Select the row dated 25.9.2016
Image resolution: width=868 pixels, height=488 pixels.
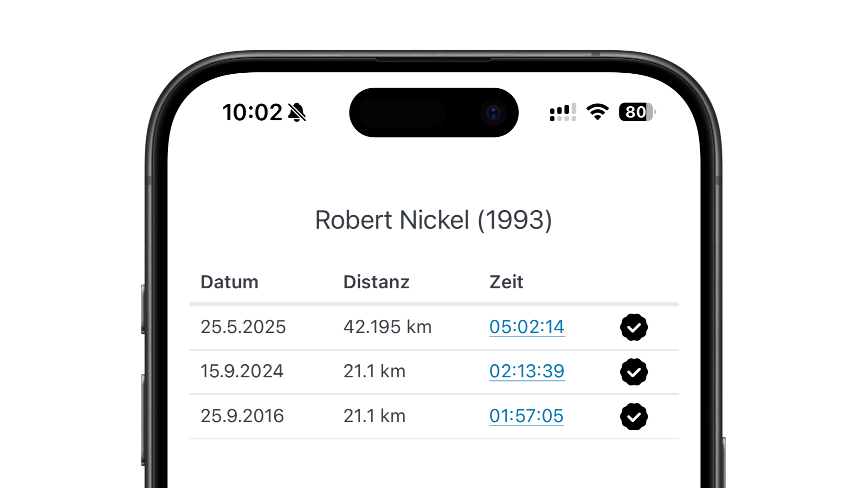(x=242, y=416)
